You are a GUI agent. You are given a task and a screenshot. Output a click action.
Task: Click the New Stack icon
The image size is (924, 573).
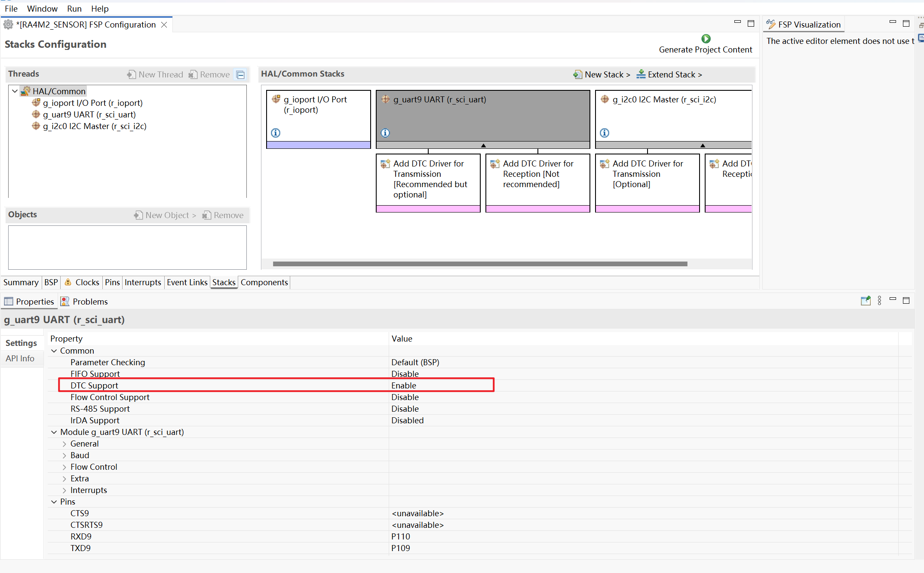click(x=577, y=74)
